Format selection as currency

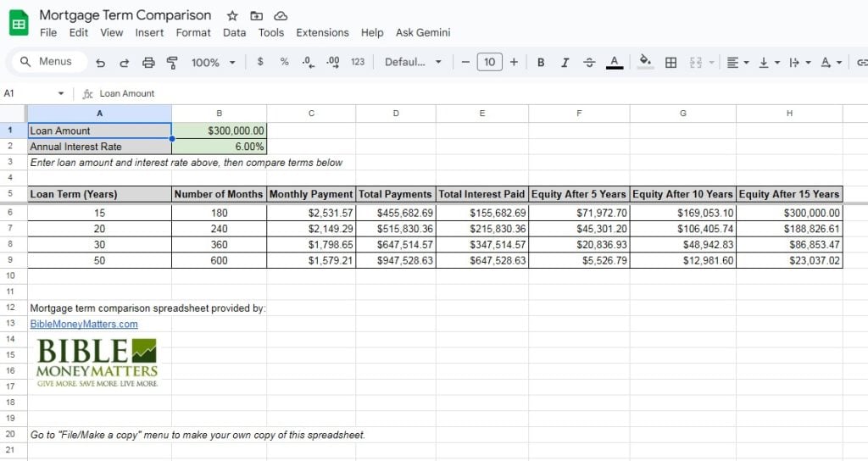click(259, 63)
